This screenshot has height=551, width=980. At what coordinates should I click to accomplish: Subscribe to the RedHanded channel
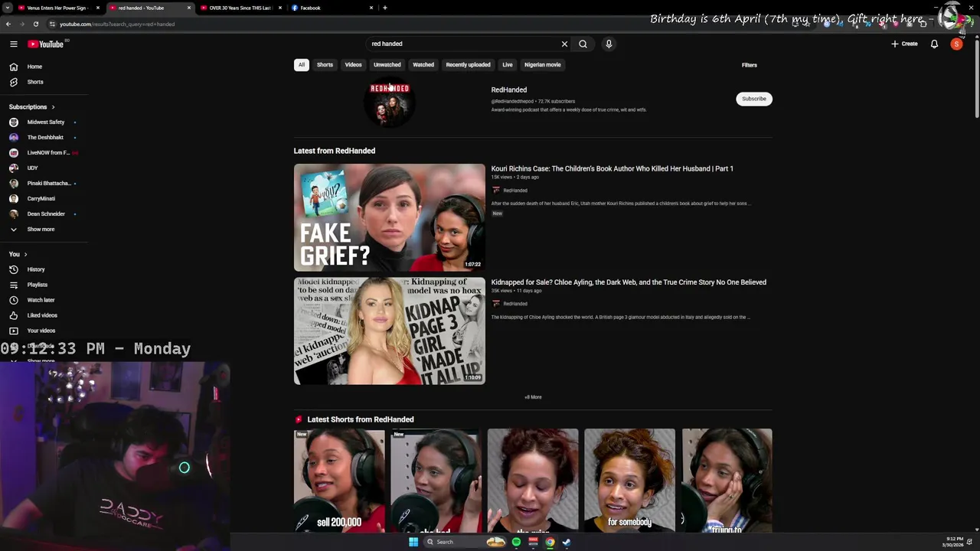point(754,99)
